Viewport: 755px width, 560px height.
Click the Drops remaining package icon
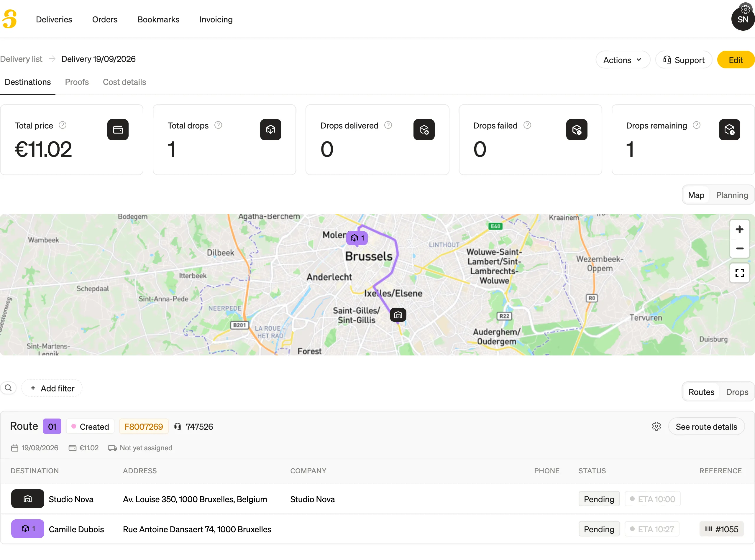[729, 129]
